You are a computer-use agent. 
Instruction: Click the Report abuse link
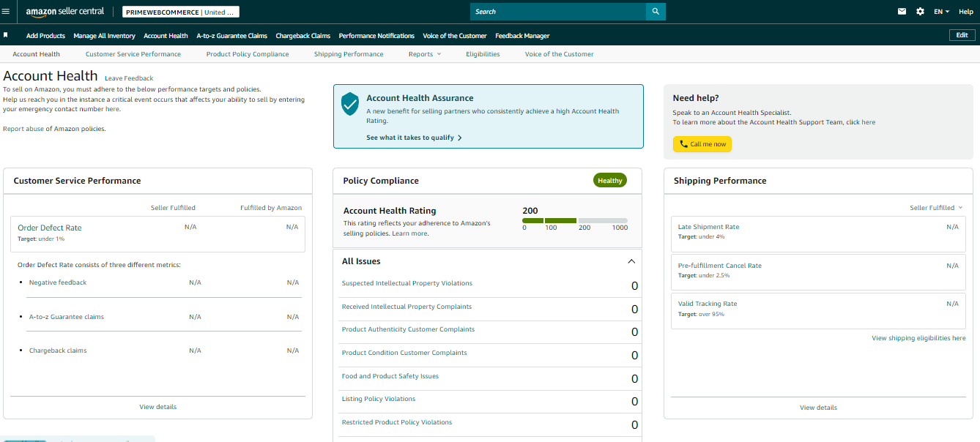(23, 129)
